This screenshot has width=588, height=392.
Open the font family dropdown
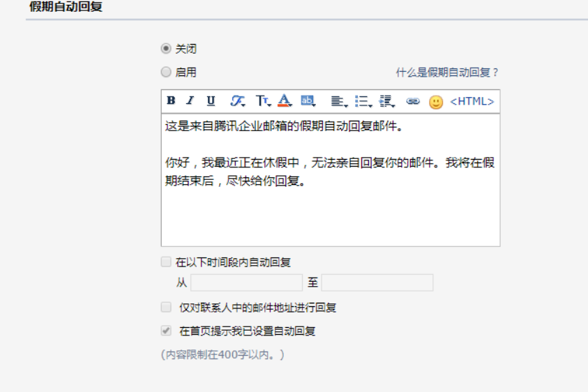click(238, 101)
